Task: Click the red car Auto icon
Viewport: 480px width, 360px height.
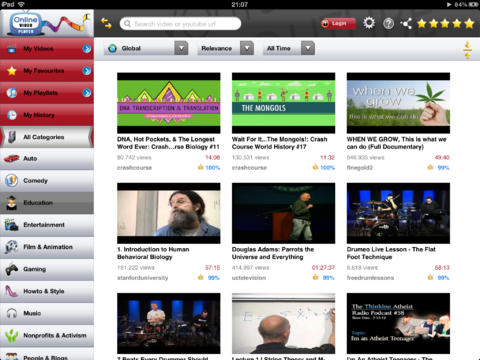Action: click(x=11, y=159)
